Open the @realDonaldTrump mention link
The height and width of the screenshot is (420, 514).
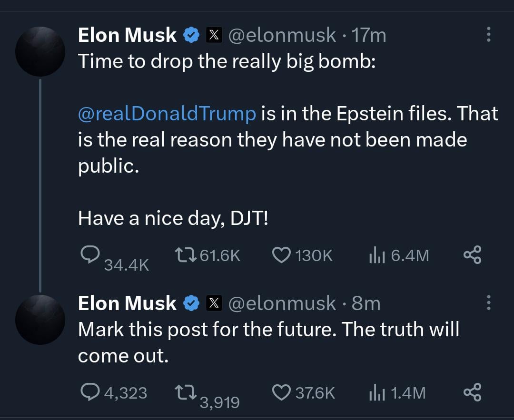tap(167, 113)
